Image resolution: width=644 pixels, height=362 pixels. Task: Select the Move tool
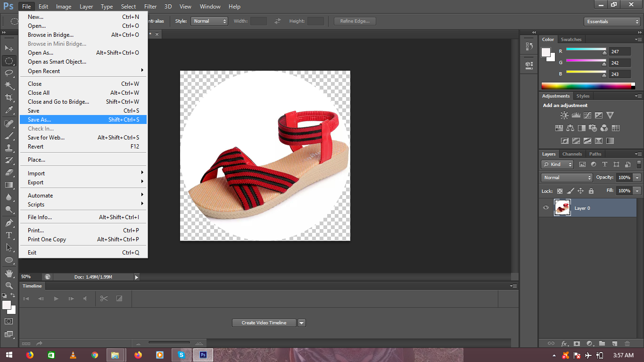click(x=9, y=48)
